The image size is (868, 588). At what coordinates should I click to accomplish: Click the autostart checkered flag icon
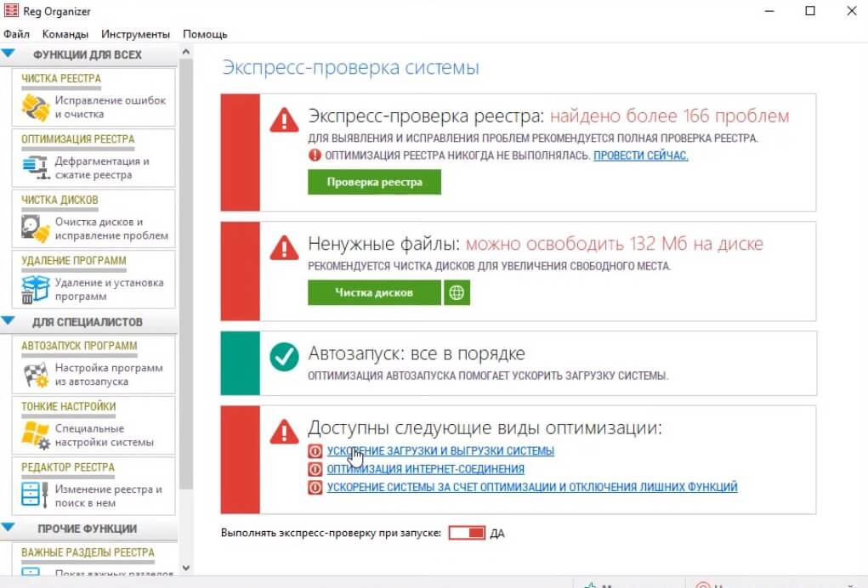[x=36, y=375]
